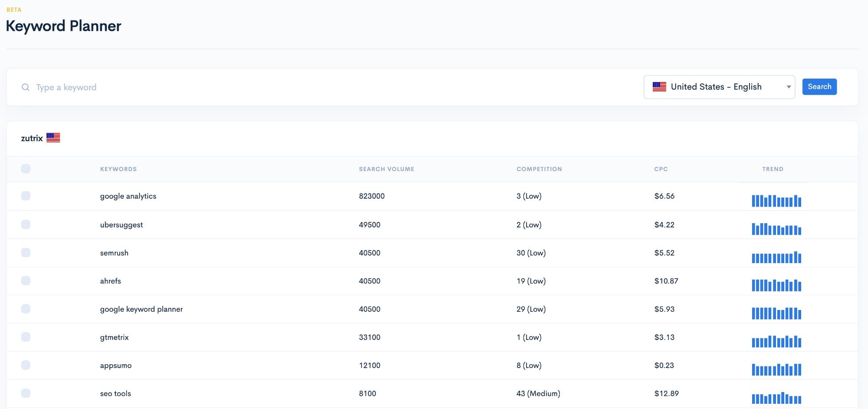
Task: Check the google keyword planner checkbox
Action: [x=26, y=309]
